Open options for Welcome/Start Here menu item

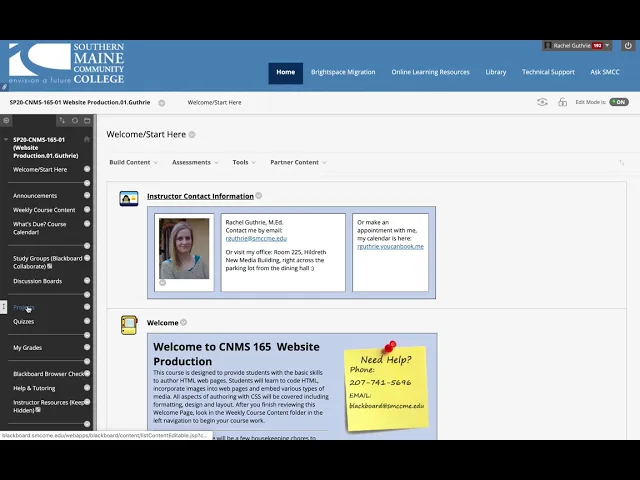[87, 169]
